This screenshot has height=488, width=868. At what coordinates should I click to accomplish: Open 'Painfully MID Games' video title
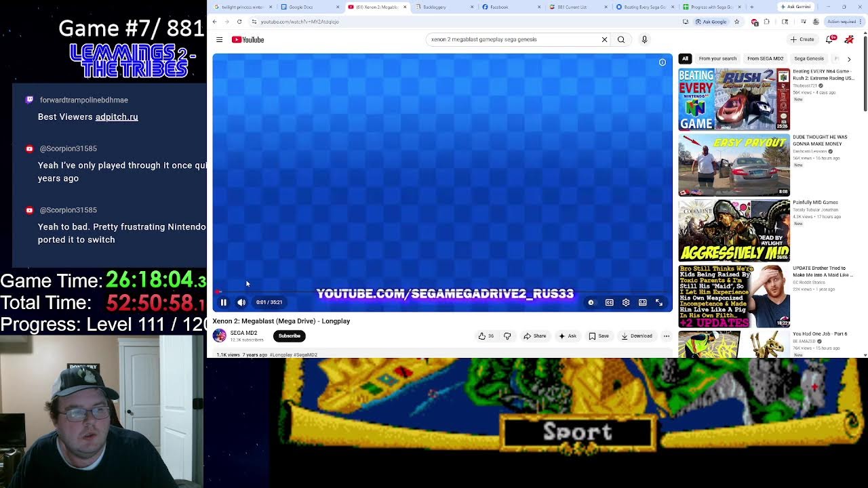point(816,203)
